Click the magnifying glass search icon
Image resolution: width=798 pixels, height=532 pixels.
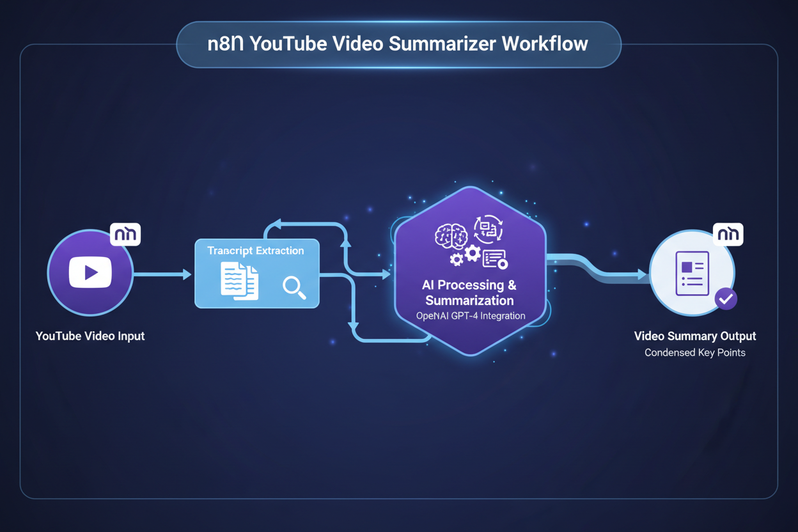pyautogui.click(x=294, y=288)
